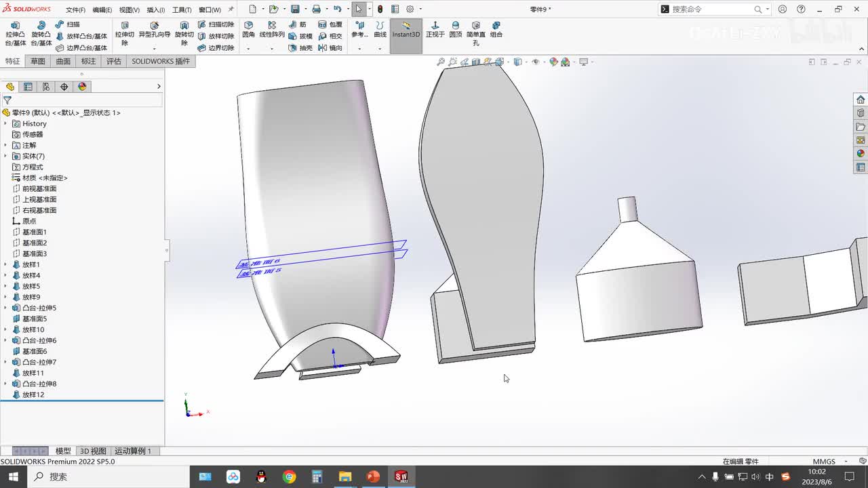Open the 工具(T) menu
868x488 pixels.
182,10
